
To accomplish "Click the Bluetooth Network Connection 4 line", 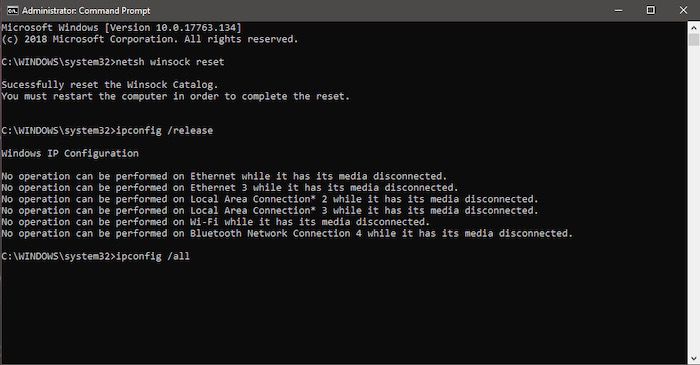I will 287,233.
